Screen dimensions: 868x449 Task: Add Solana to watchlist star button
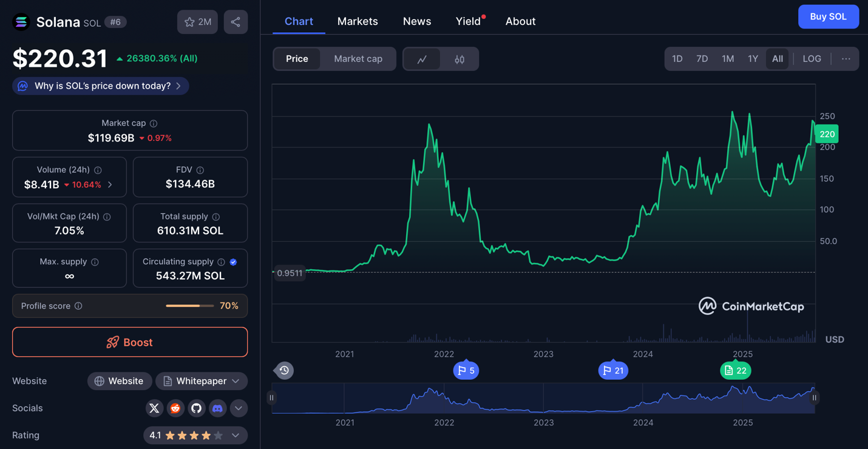pyautogui.click(x=197, y=22)
